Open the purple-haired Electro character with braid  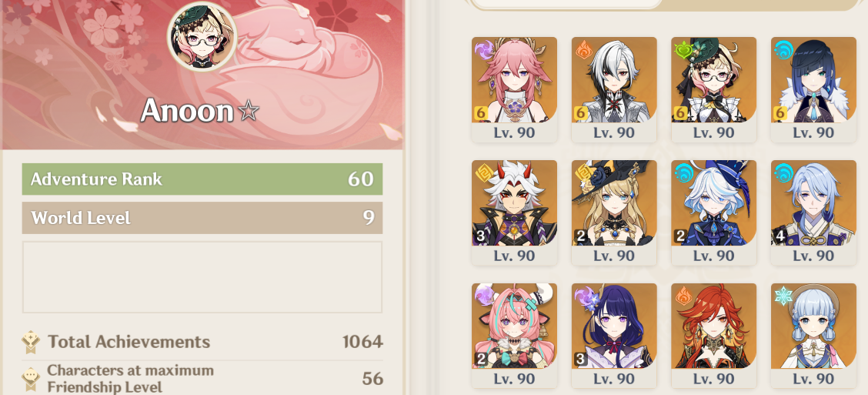[614, 336]
